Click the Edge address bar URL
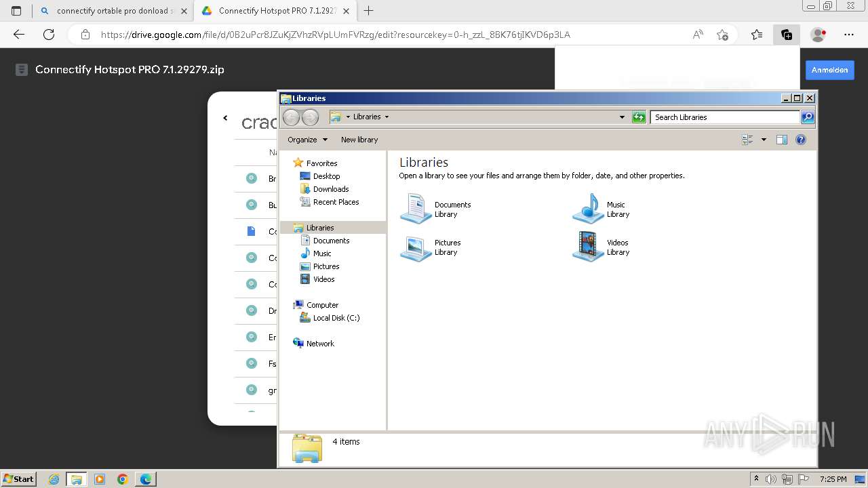This screenshot has width=868, height=488. (x=336, y=35)
